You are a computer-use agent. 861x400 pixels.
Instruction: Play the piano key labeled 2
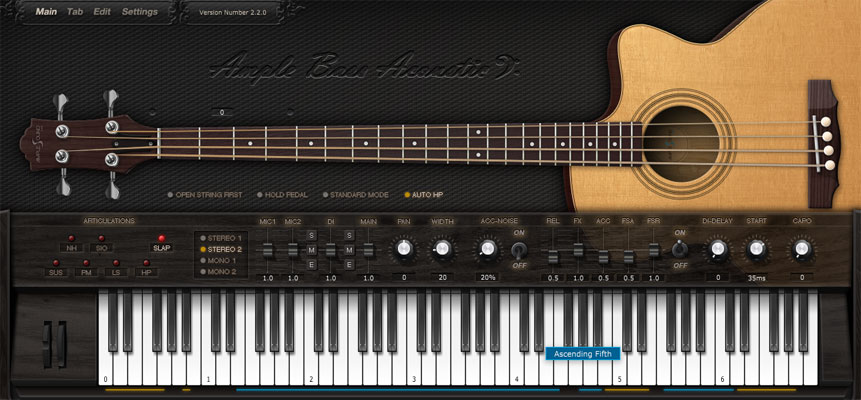(311, 368)
